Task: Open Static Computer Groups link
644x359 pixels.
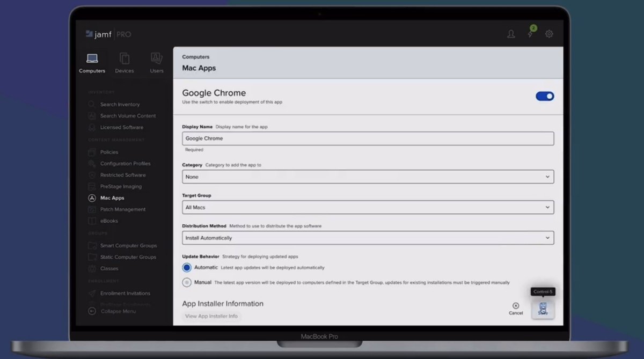Action: [128, 257]
